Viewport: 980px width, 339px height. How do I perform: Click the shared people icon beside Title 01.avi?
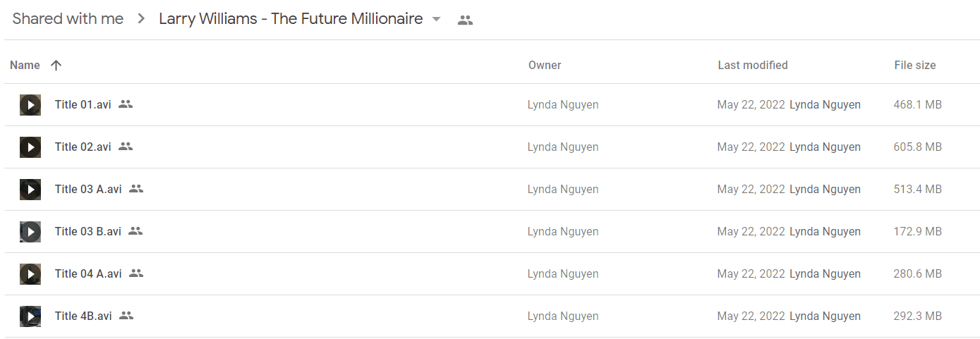click(126, 104)
